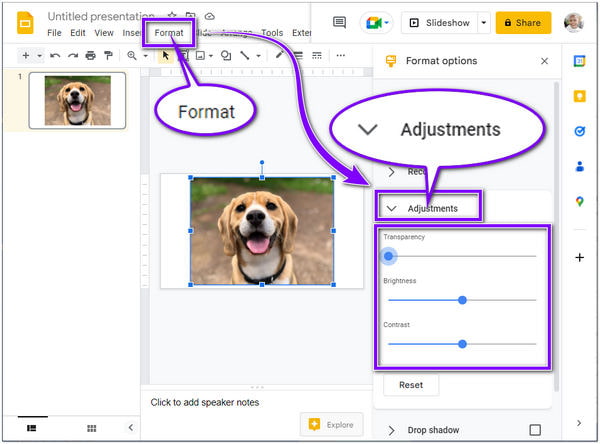The image size is (600, 444).
Task: Open the comment history icon
Action: [x=339, y=23]
